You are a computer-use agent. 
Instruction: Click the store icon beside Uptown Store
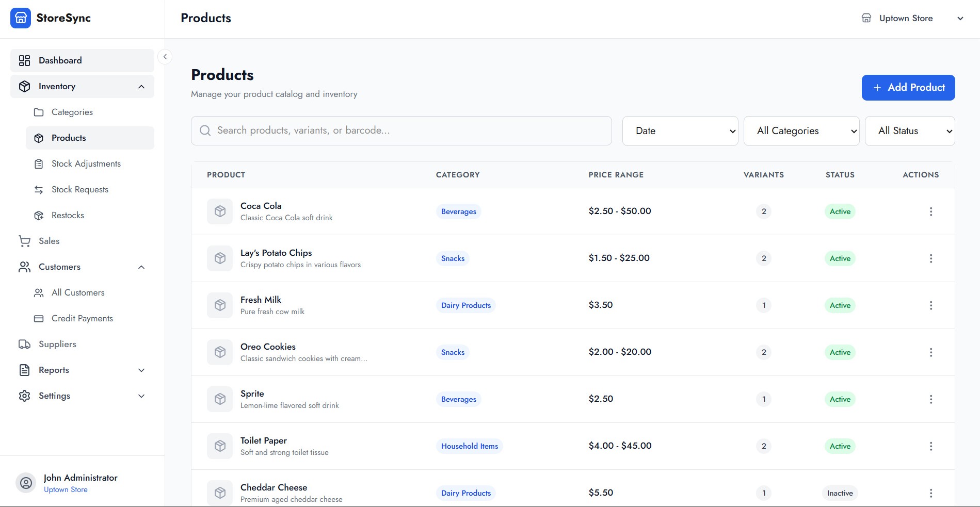click(866, 18)
